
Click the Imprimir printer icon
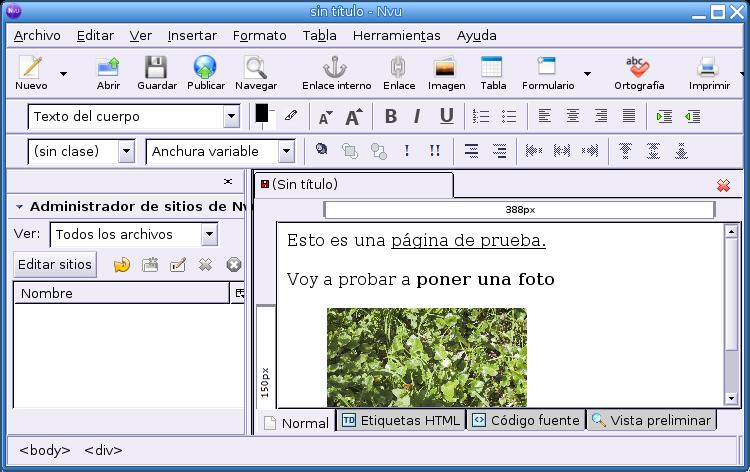[707, 67]
